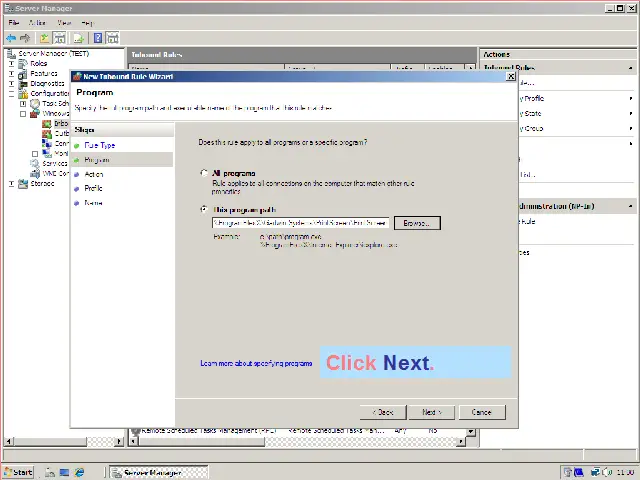Expand the Storage tree node

(12, 184)
